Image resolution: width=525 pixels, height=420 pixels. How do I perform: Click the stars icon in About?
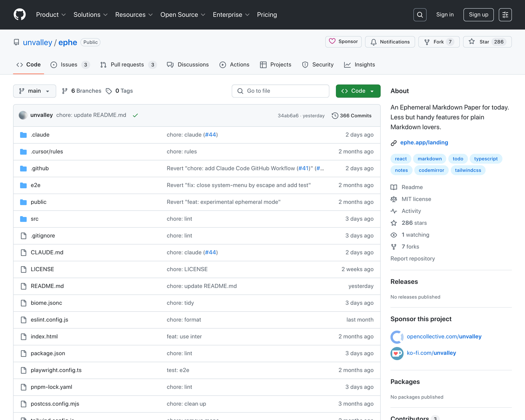point(394,223)
